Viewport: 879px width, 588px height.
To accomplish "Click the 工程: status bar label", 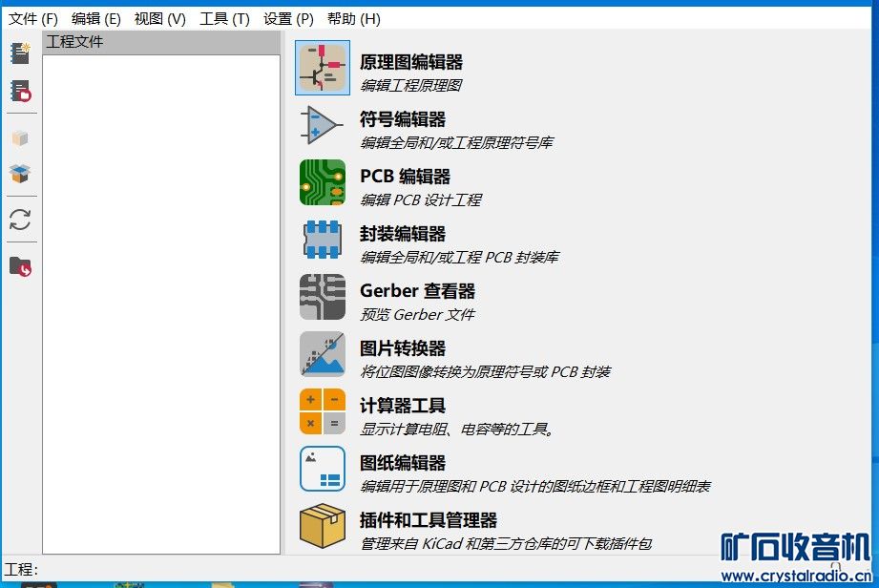I will coord(21,570).
